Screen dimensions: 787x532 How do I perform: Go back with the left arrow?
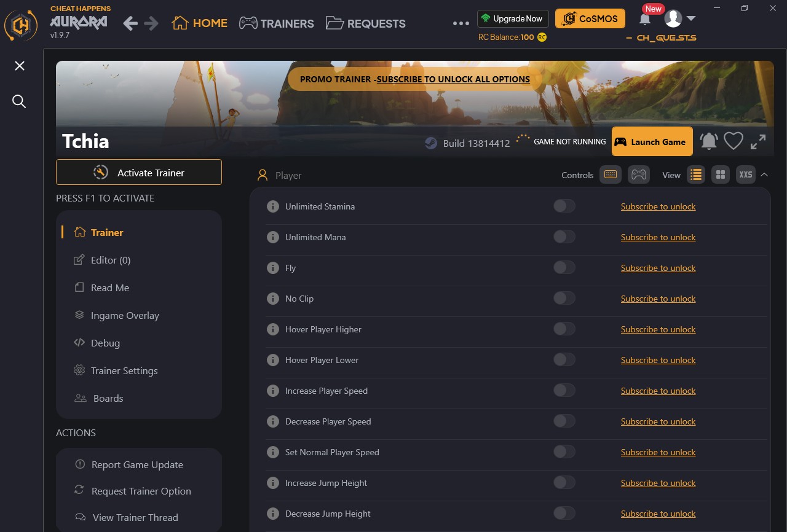pyautogui.click(x=130, y=23)
